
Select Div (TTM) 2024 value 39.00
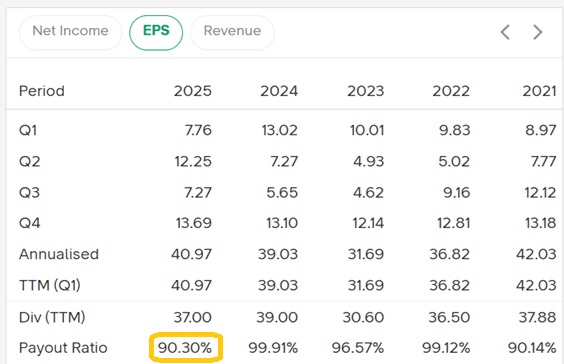coord(277,317)
